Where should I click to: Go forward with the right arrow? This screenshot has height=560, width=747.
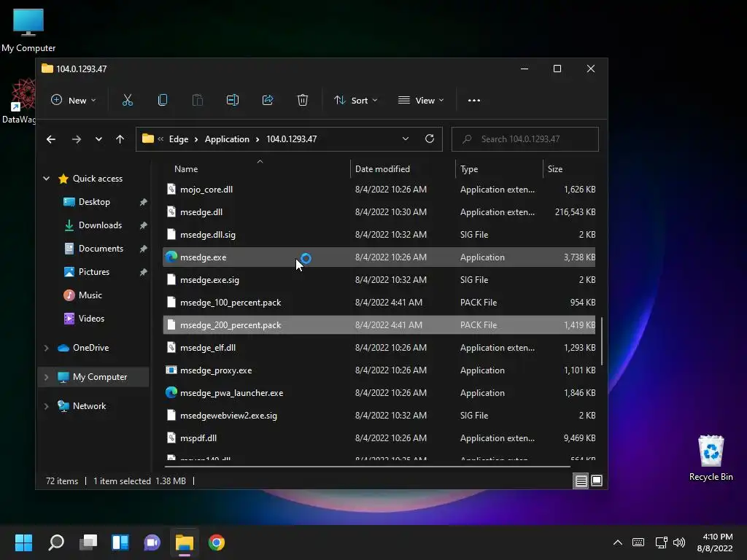pyautogui.click(x=76, y=139)
